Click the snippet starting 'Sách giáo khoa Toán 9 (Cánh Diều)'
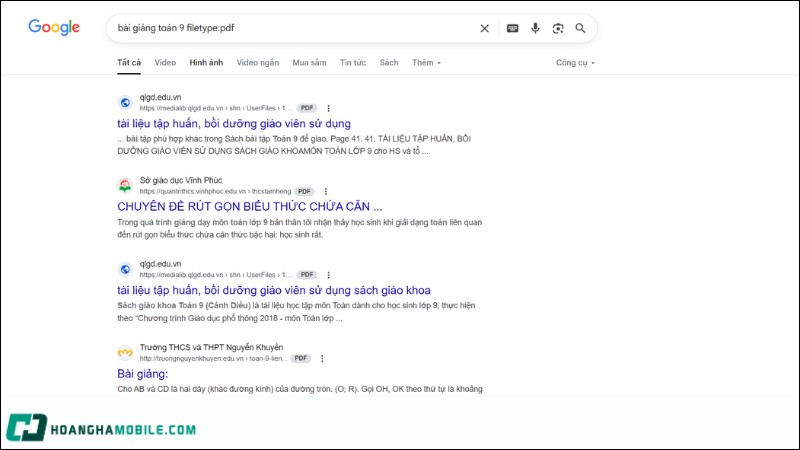Image resolution: width=800 pixels, height=450 pixels. click(296, 312)
